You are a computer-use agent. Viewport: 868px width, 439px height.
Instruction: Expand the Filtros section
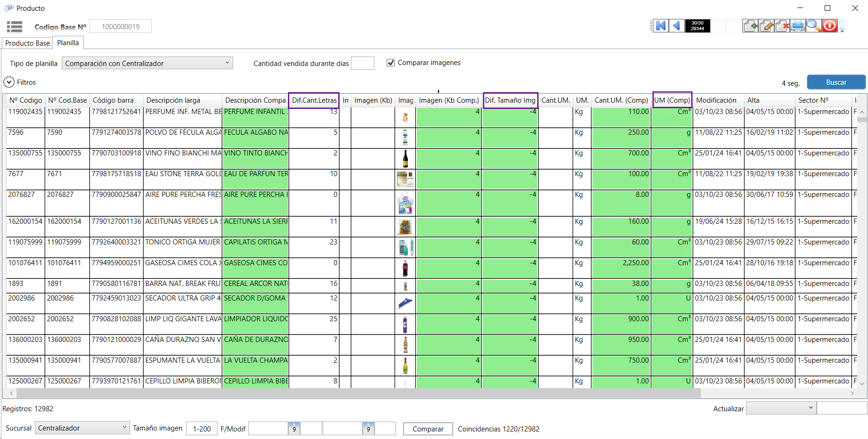(9, 82)
